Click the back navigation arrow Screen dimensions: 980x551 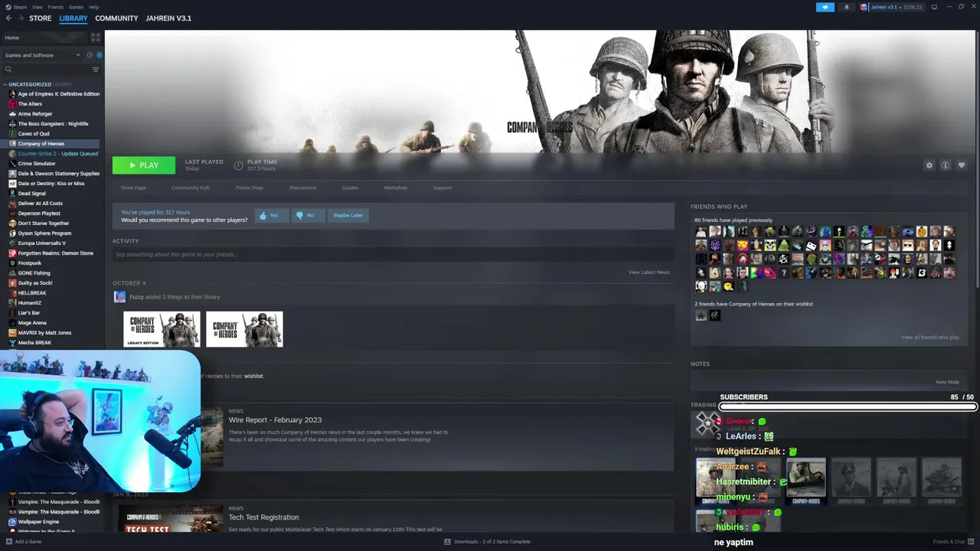[8, 18]
